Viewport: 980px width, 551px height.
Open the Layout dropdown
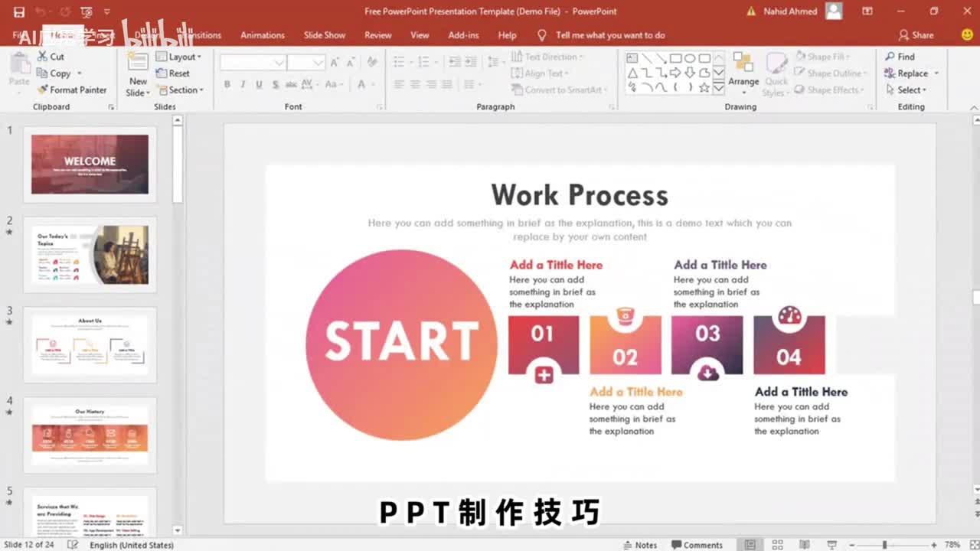[x=178, y=57]
